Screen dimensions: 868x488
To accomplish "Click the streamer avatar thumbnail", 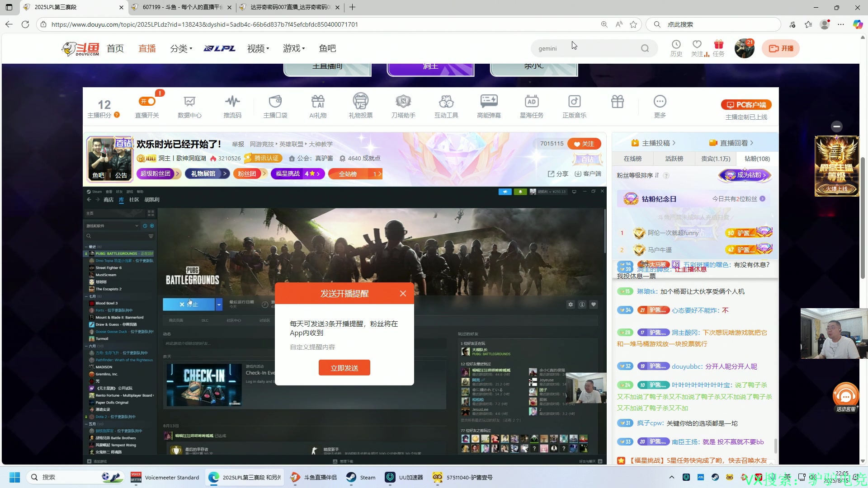I will (x=110, y=159).
